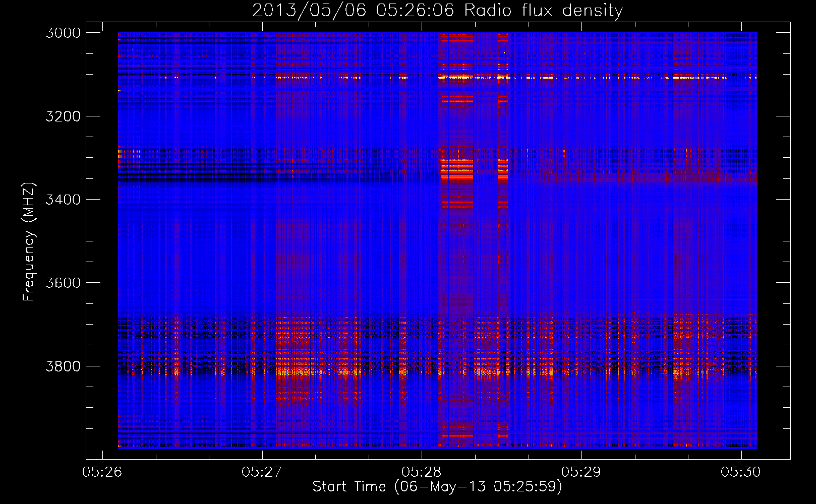Click the 3200 frequency tick label
The width and height of the screenshot is (816, 504).
click(x=63, y=116)
